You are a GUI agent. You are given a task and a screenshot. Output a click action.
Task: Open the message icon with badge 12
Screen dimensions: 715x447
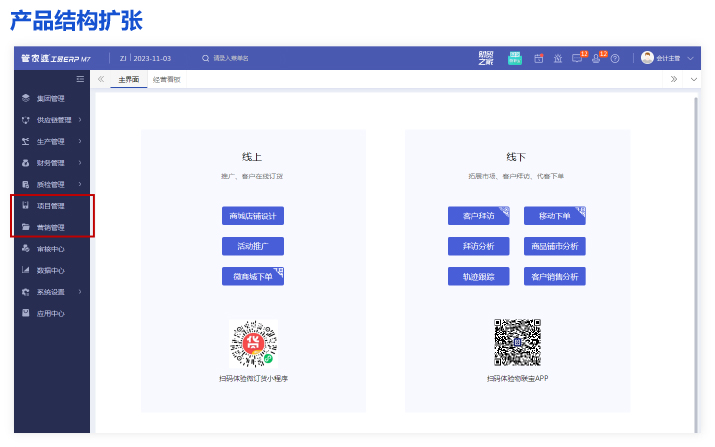pos(578,58)
